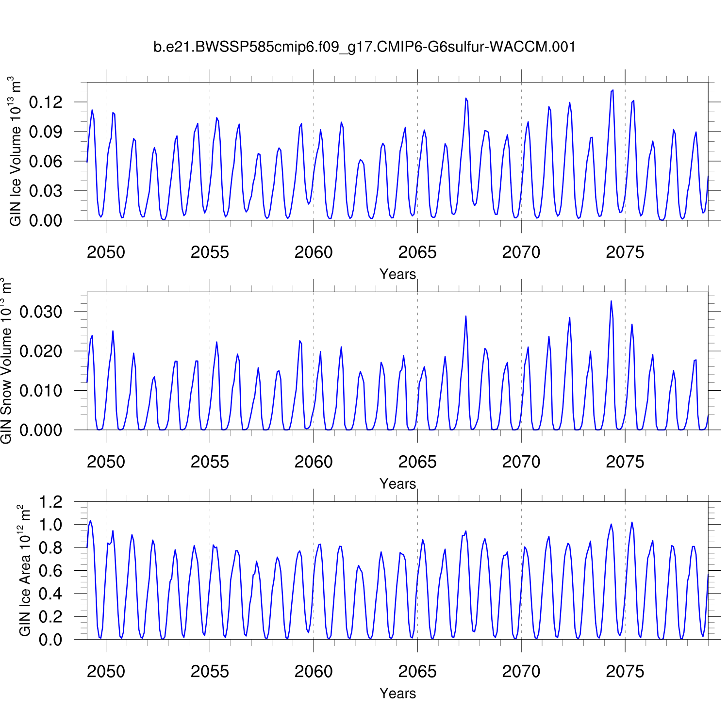This screenshot has width=728, height=728.
Task: Click the GIN Ice Volume y-axis label
Action: point(15,151)
